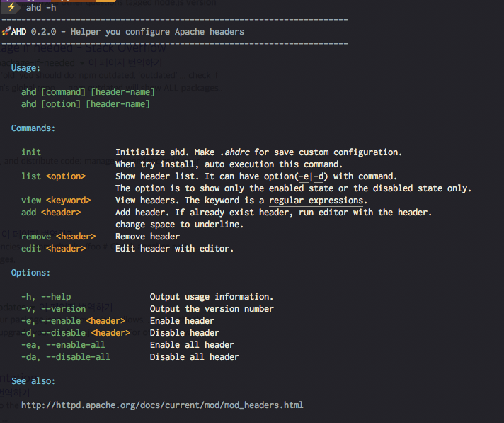Click the 'Disable header' description

click(185, 333)
